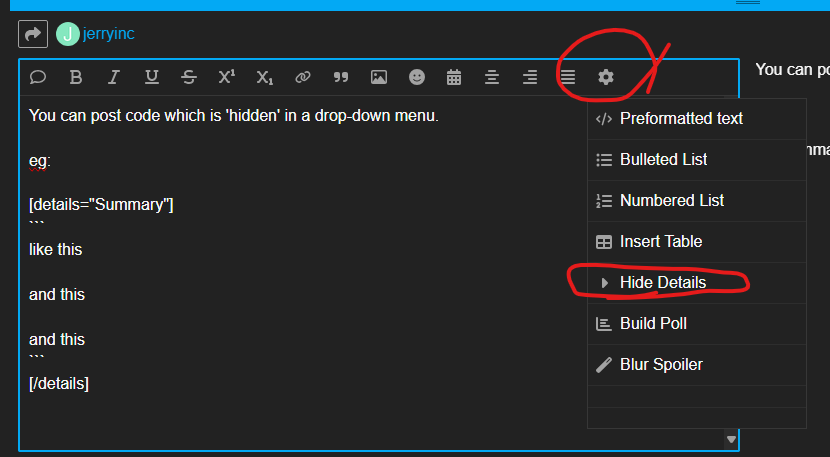
Task: Insert a blockquote
Action: coord(340,77)
